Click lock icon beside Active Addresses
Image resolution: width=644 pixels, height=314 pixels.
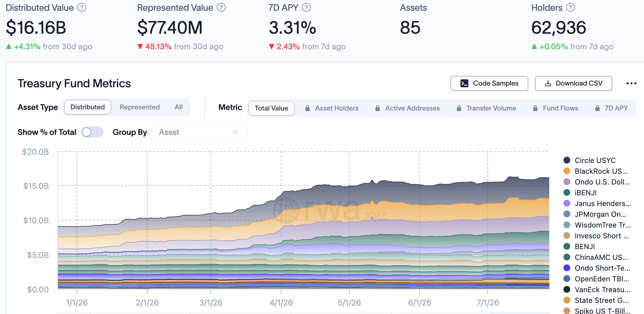click(x=378, y=108)
